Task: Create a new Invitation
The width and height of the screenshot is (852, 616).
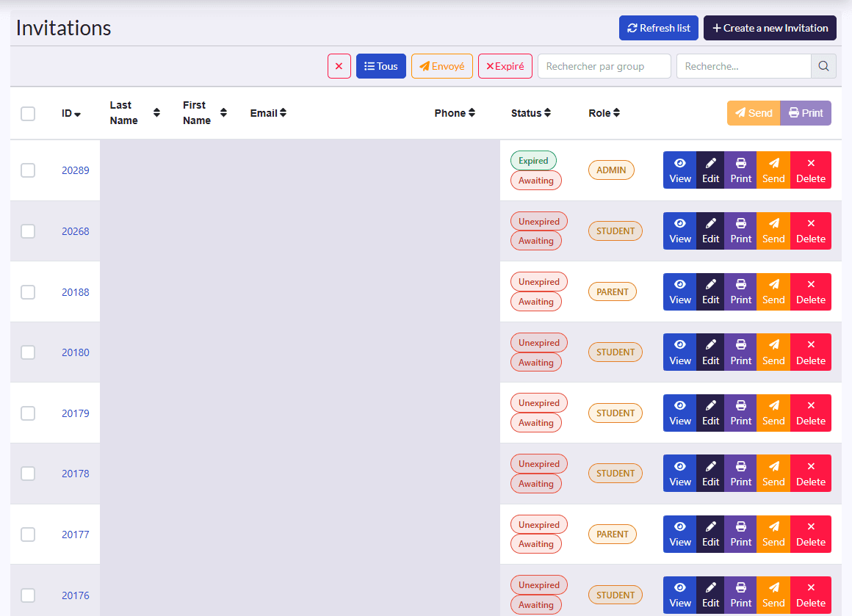Action: tap(770, 28)
